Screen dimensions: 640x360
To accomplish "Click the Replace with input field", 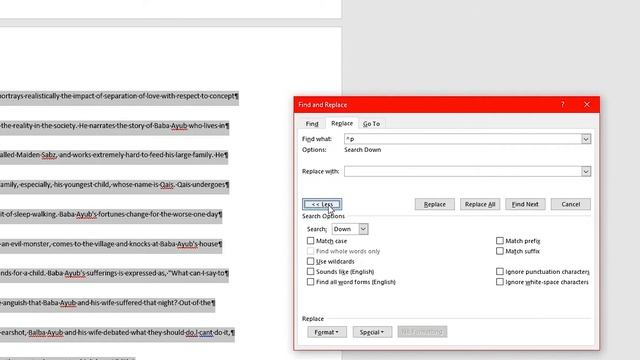I will click(463, 171).
